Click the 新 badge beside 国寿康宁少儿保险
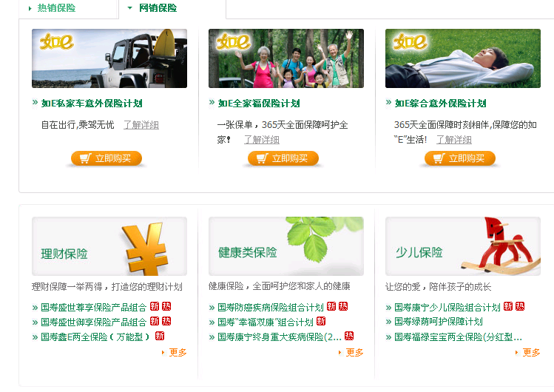The height and width of the screenshot is (392, 554). 508,306
